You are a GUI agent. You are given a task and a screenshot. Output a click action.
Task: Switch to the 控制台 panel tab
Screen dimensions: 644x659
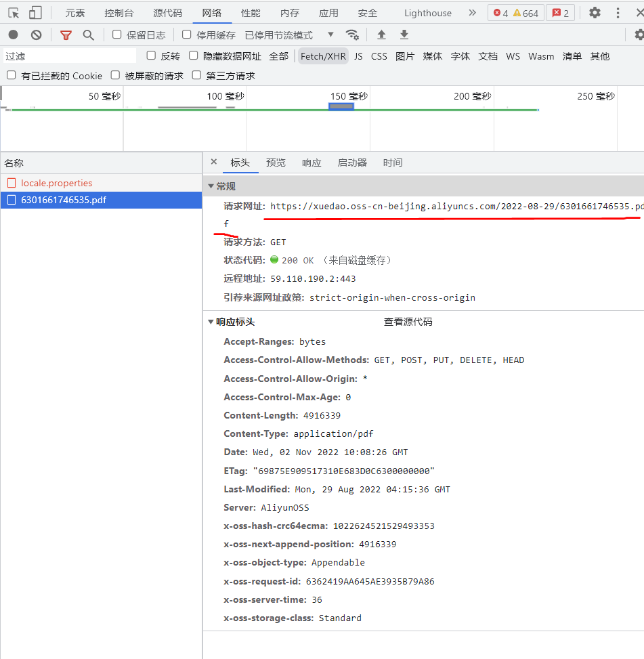[119, 13]
